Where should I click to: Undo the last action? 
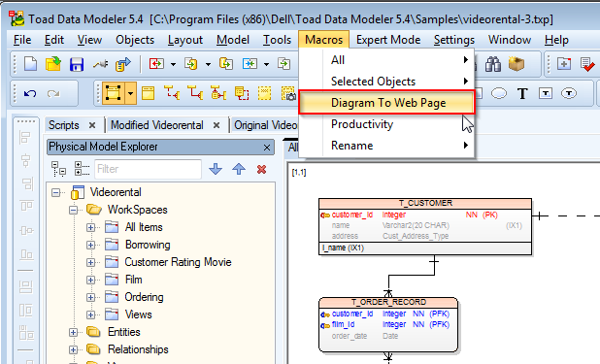(x=30, y=93)
